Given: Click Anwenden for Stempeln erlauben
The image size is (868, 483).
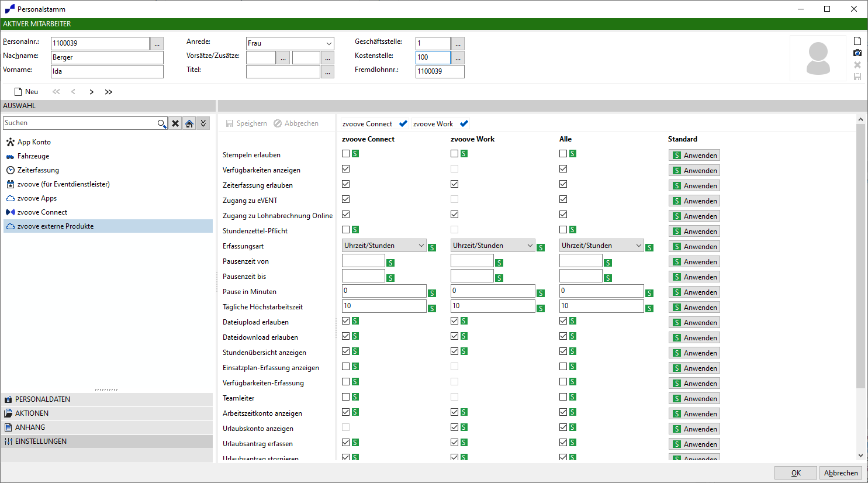Looking at the screenshot, I should pos(694,156).
